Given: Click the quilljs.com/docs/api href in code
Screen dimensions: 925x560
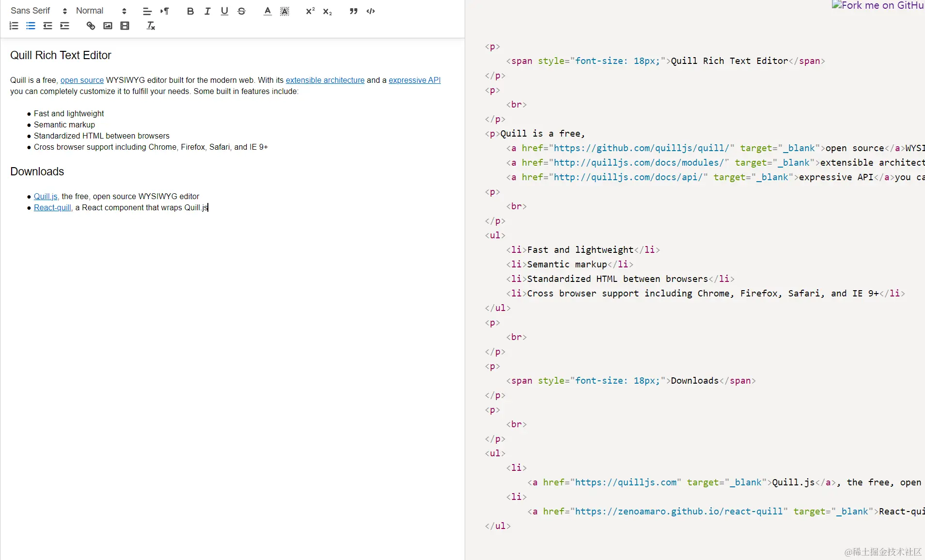Looking at the screenshot, I should [x=628, y=177].
